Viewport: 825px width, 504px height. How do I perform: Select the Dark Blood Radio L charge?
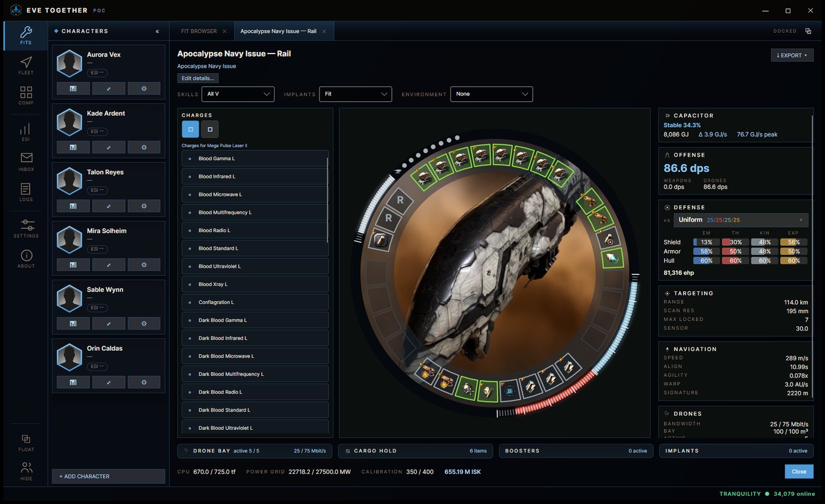point(255,392)
